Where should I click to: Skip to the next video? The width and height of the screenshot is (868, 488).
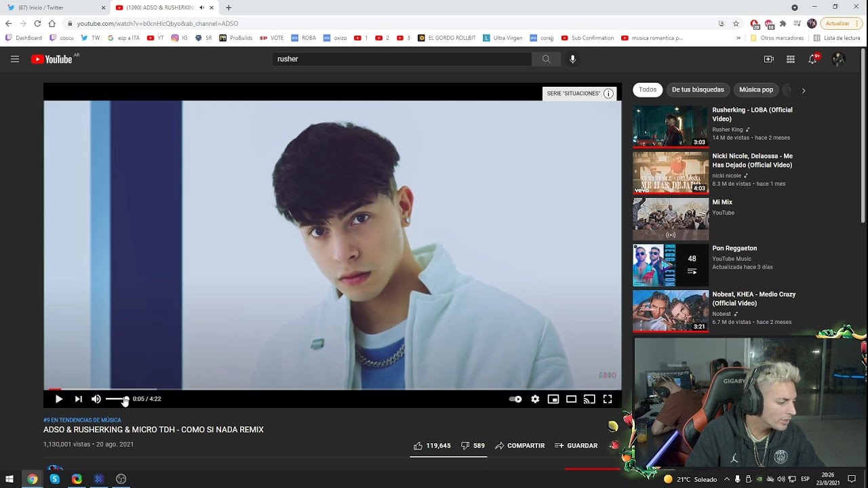[x=79, y=399]
